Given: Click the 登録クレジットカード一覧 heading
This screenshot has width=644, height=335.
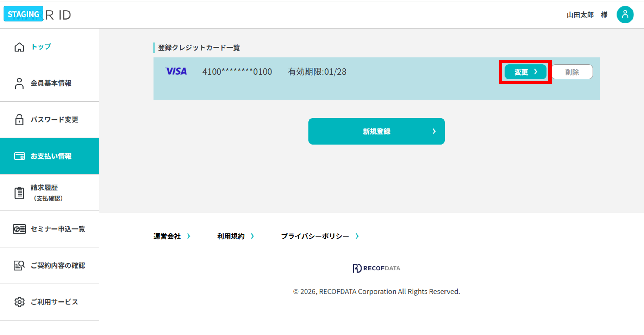Looking at the screenshot, I should tap(199, 48).
